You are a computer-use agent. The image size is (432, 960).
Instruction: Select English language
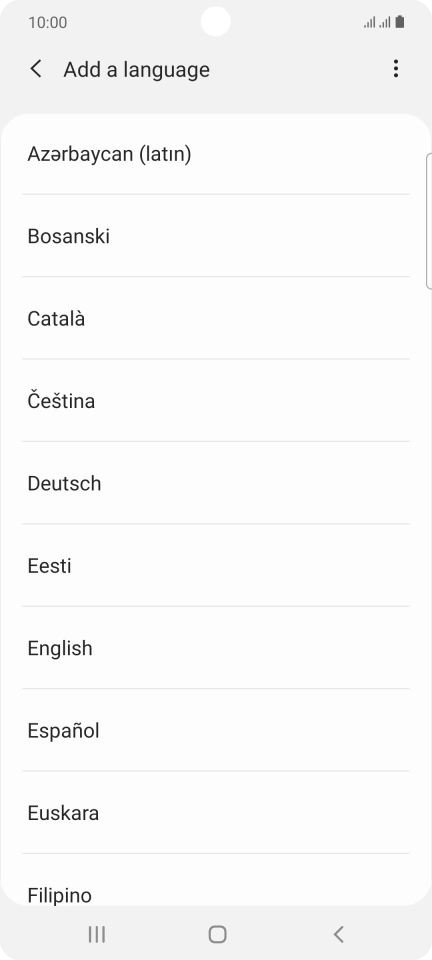point(216,648)
